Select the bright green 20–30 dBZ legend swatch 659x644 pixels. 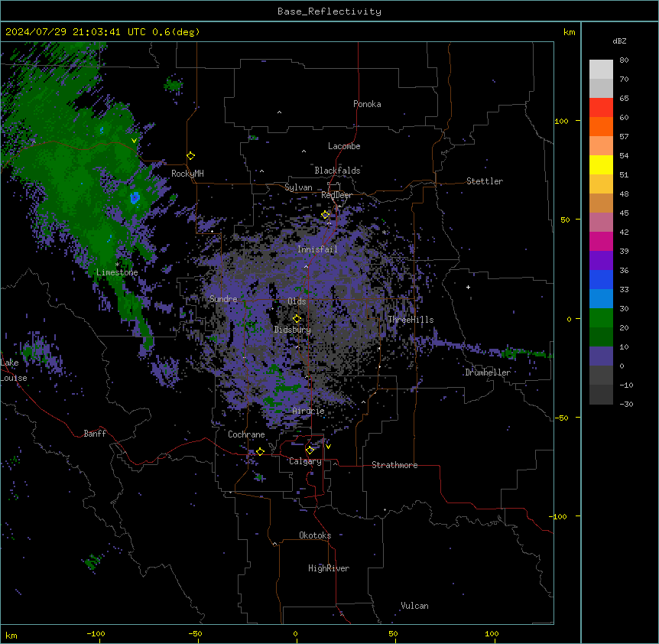coord(601,318)
